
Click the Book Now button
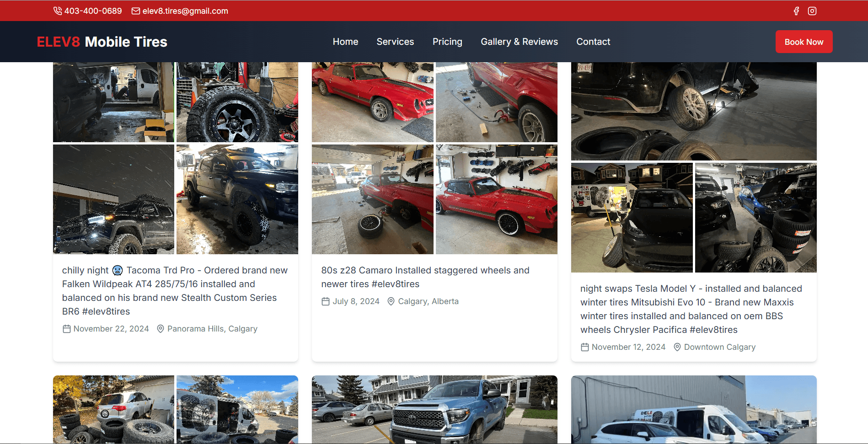tap(804, 42)
